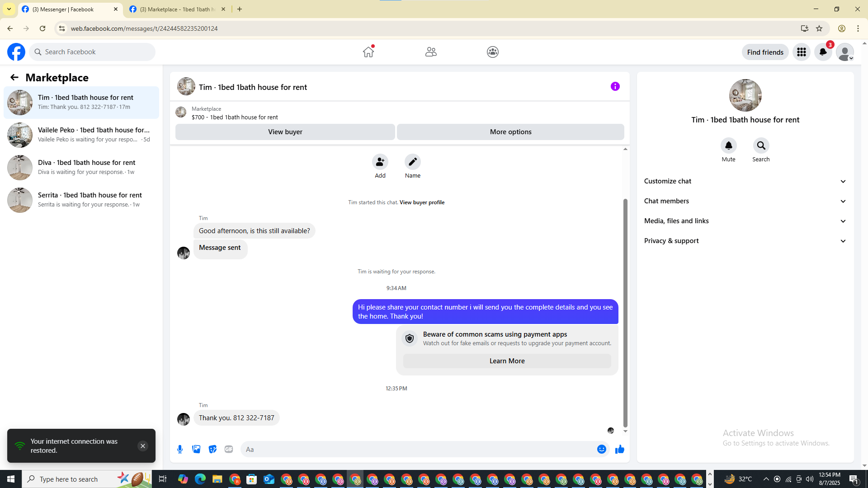
Task: Send a thumbs-up like
Action: pyautogui.click(x=619, y=449)
